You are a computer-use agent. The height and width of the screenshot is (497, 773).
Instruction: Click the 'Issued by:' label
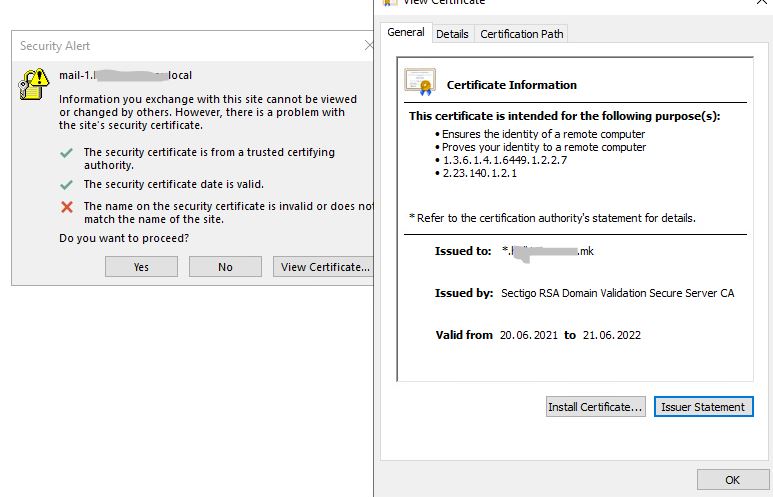pos(463,293)
